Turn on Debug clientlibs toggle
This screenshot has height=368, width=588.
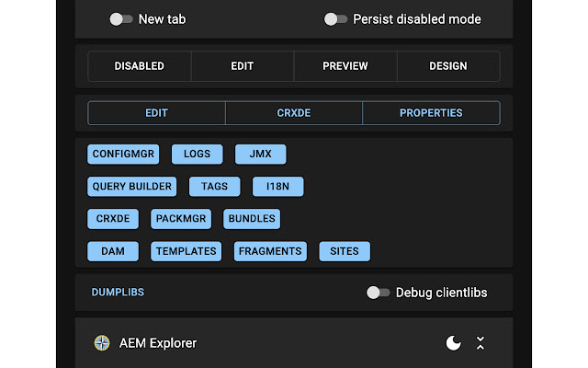coord(378,293)
